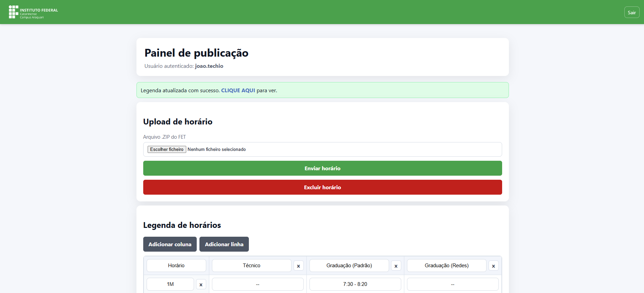Edit the Graduação (Padrão) header input
The width and height of the screenshot is (644, 293).
coord(349,266)
